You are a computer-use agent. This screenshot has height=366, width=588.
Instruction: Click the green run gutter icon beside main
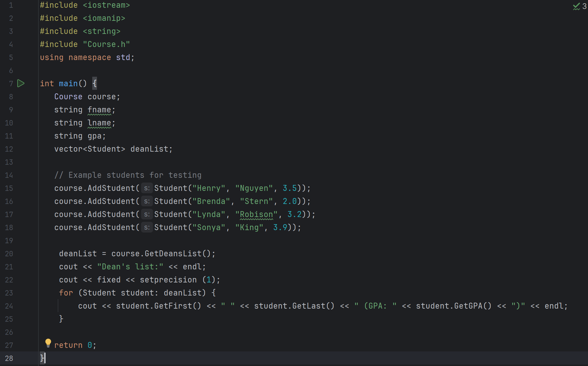click(x=21, y=84)
